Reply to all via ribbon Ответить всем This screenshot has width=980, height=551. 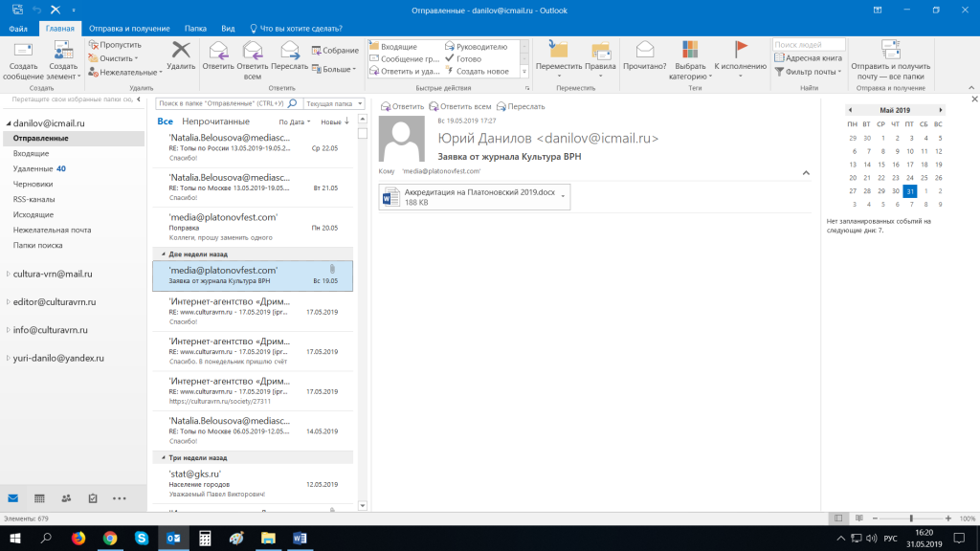tap(253, 60)
